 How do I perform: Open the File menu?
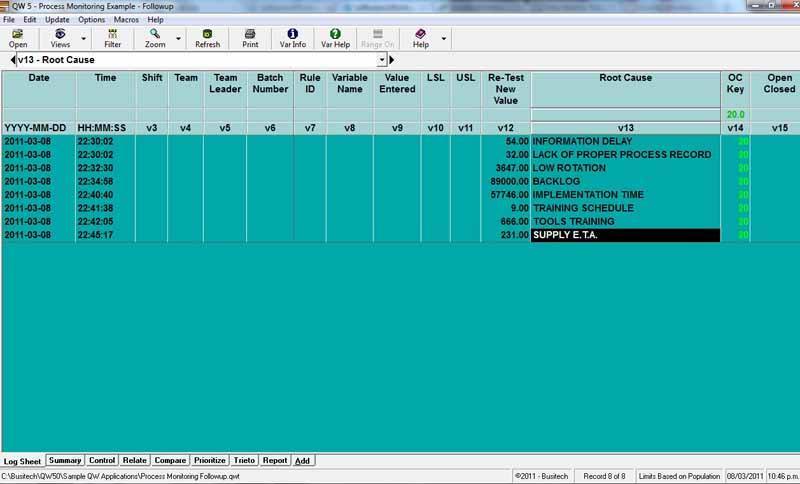pos(9,19)
